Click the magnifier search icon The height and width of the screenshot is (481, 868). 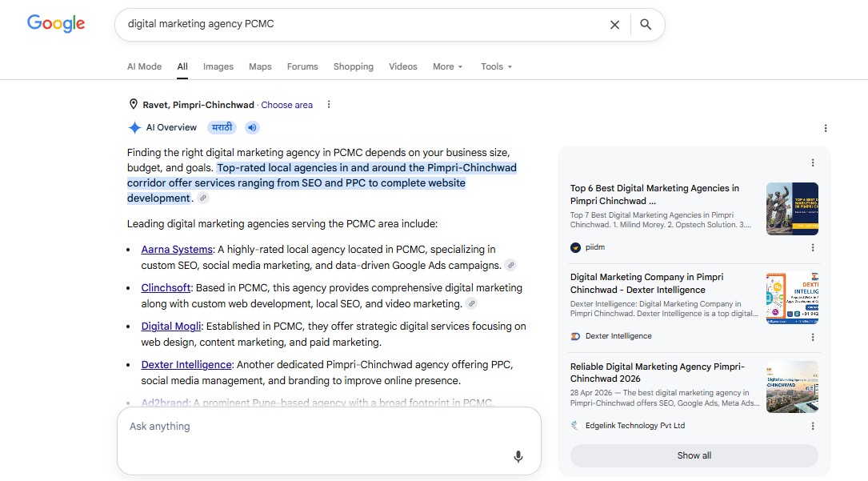click(646, 24)
